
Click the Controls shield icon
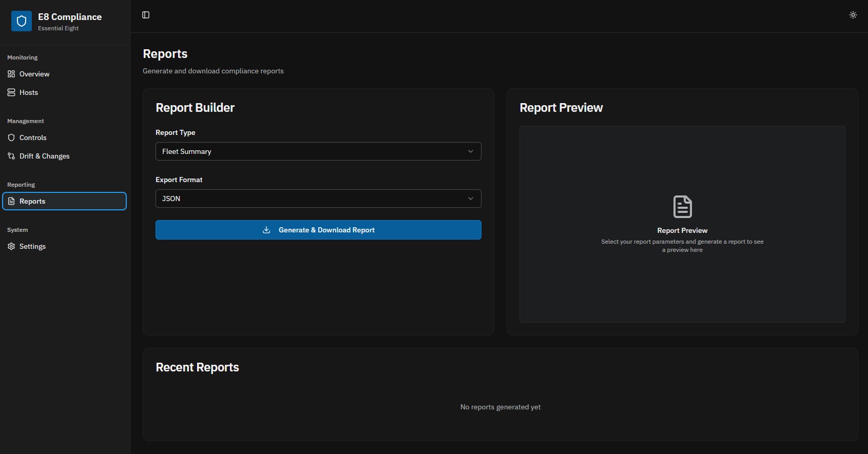click(x=11, y=137)
